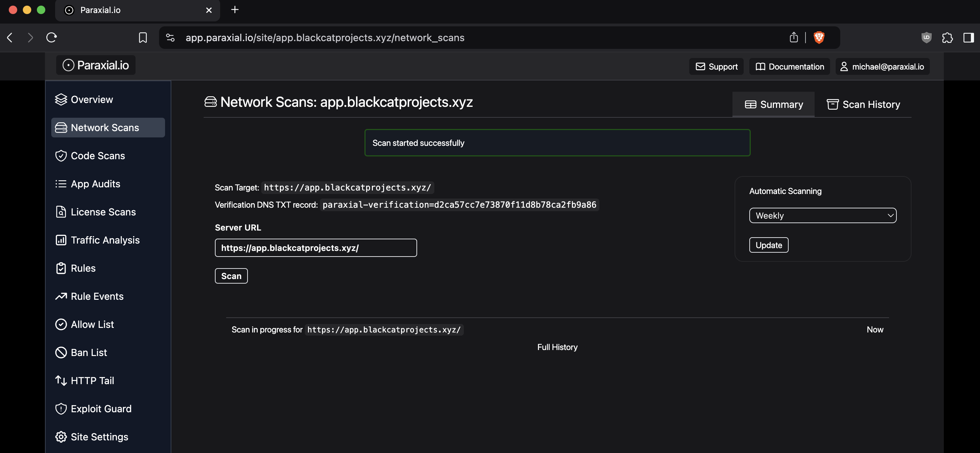980x453 pixels.
Task: Click the Code Scans shield icon
Action: click(61, 156)
